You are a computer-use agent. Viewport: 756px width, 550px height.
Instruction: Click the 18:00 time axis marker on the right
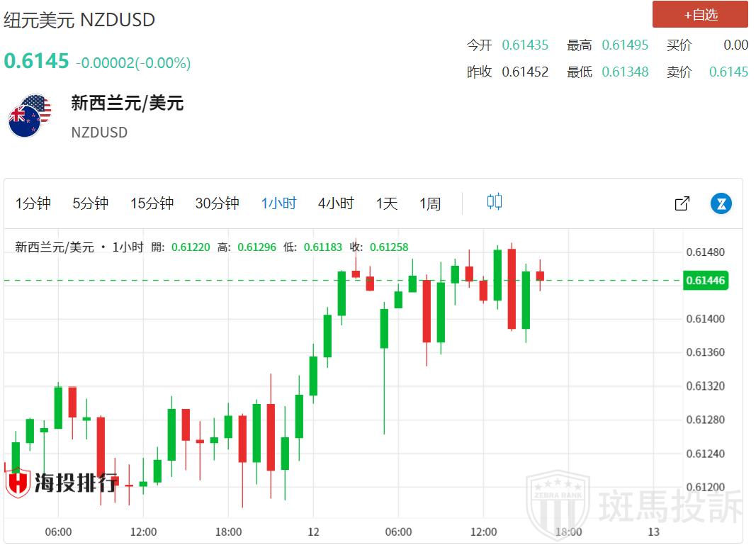(568, 532)
